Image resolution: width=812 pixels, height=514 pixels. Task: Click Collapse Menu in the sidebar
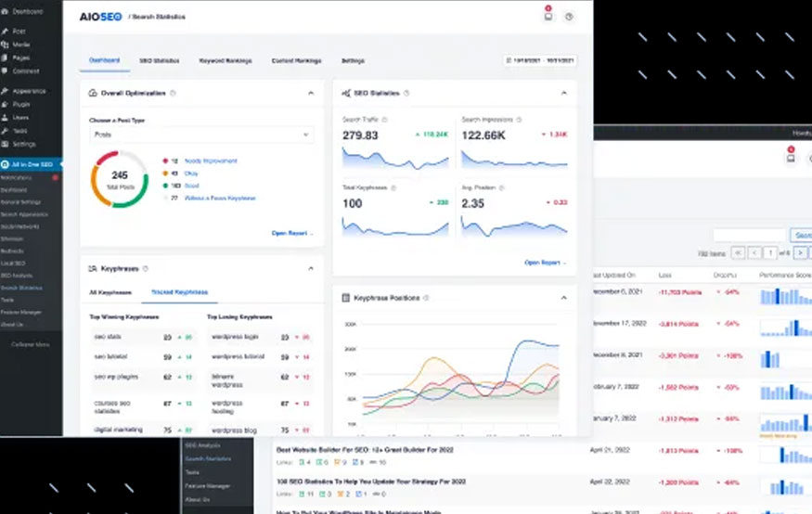(x=30, y=344)
